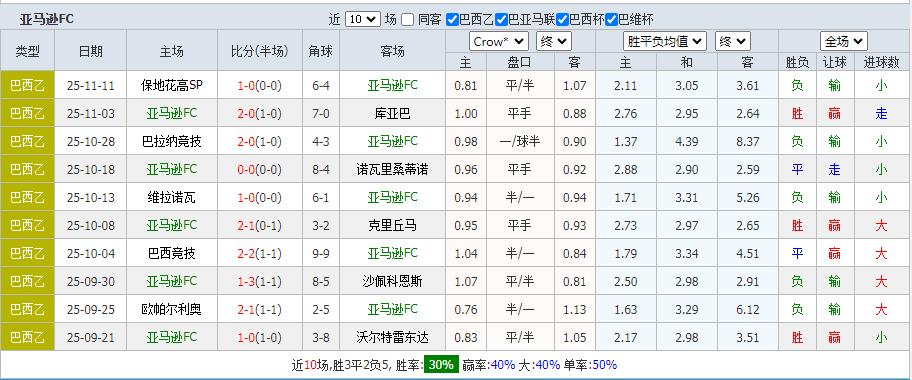Toggle the 同客 checkbox

(x=408, y=20)
